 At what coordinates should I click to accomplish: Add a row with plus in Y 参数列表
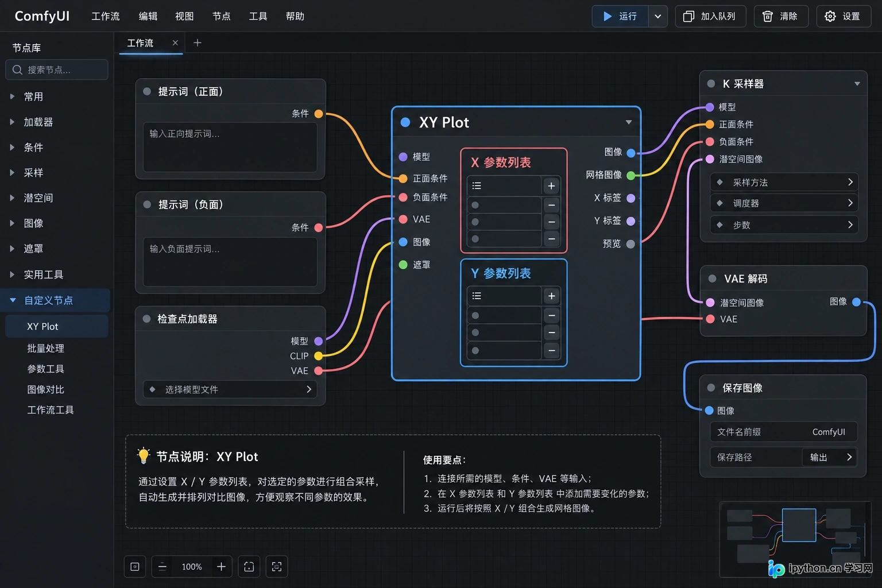[551, 296]
